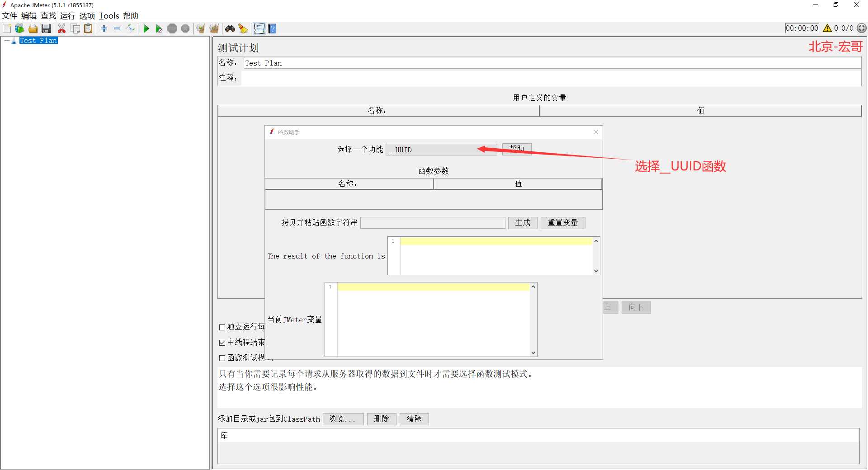The width and height of the screenshot is (868, 470).
Task: Click the Help question mark icon
Action: [x=272, y=28]
